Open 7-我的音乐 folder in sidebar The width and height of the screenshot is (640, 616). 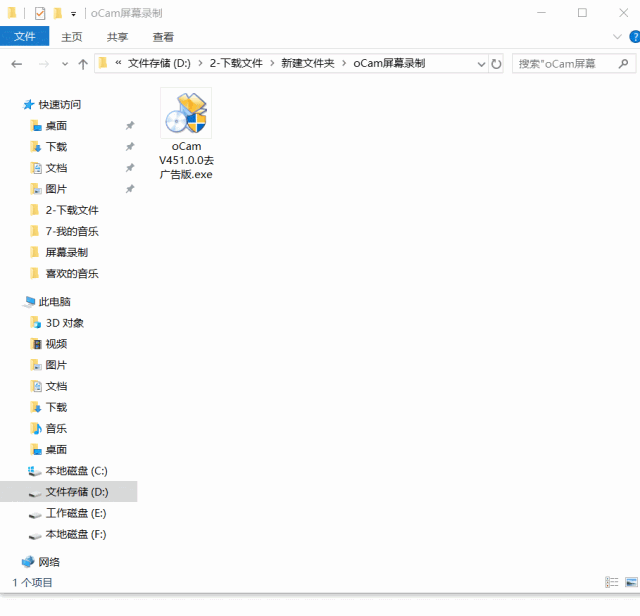pyautogui.click(x=72, y=232)
